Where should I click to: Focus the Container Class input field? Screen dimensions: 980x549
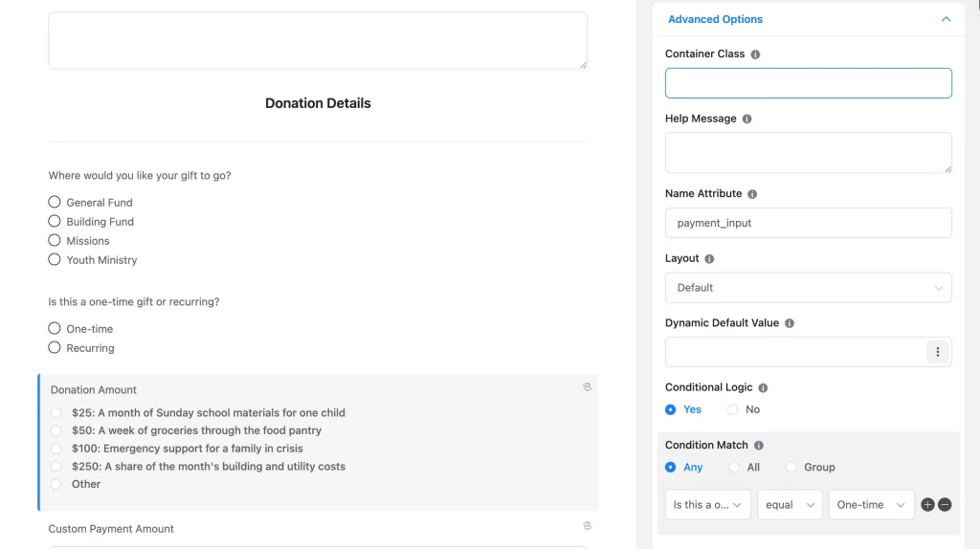(808, 83)
